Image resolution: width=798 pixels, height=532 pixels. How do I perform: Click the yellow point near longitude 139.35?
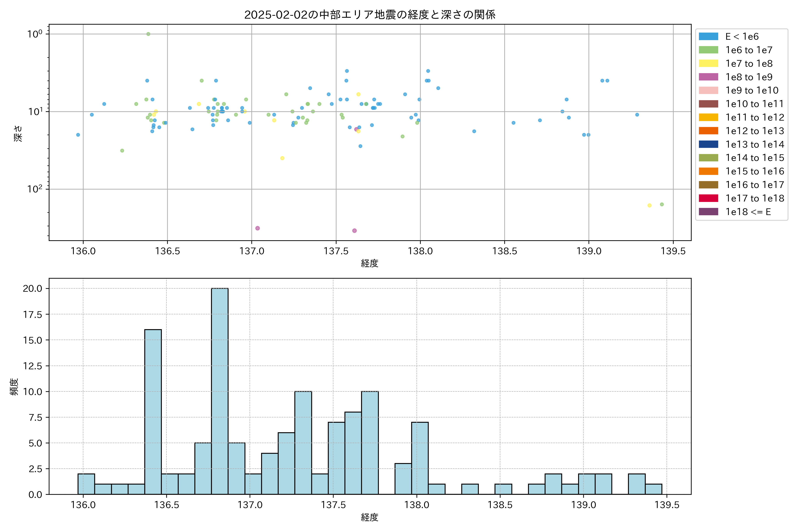pos(649,205)
